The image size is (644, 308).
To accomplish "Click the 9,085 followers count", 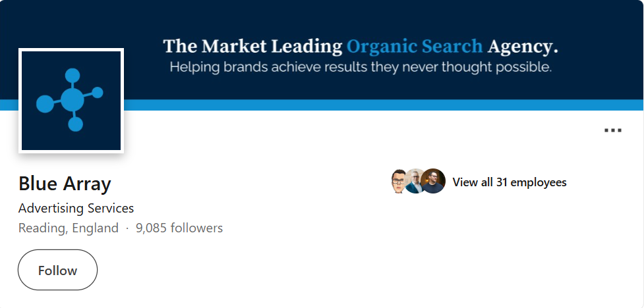I will 179,228.
